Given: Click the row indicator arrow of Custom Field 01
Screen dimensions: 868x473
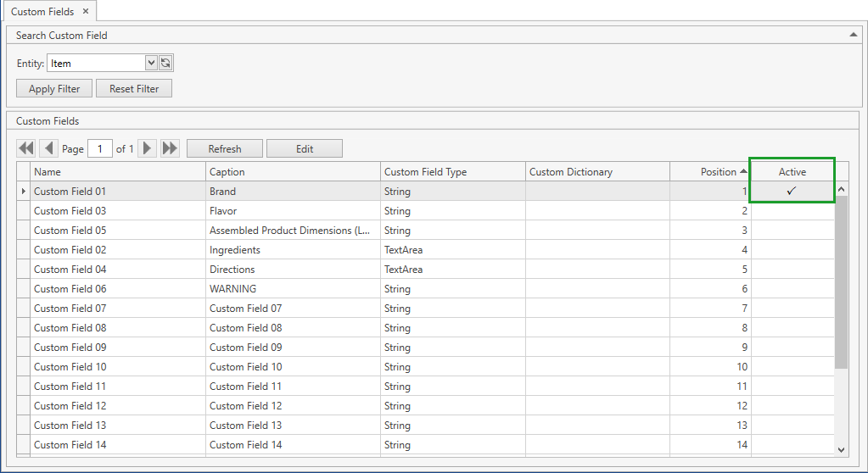Looking at the screenshot, I should [23, 191].
